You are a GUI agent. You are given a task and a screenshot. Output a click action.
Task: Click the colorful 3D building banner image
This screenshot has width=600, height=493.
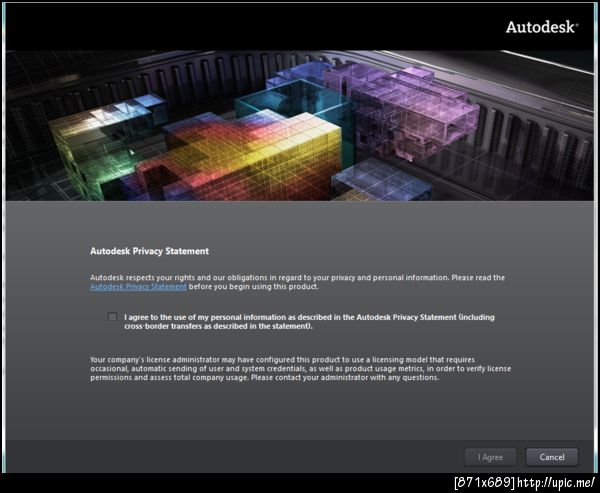click(300, 126)
